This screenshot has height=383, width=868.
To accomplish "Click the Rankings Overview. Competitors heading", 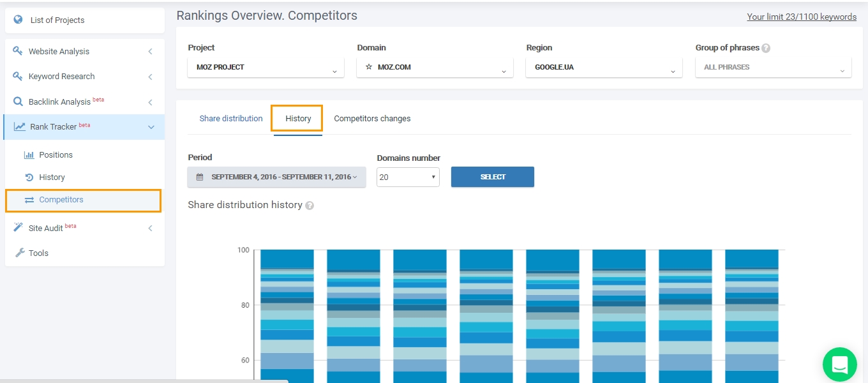I will (267, 15).
